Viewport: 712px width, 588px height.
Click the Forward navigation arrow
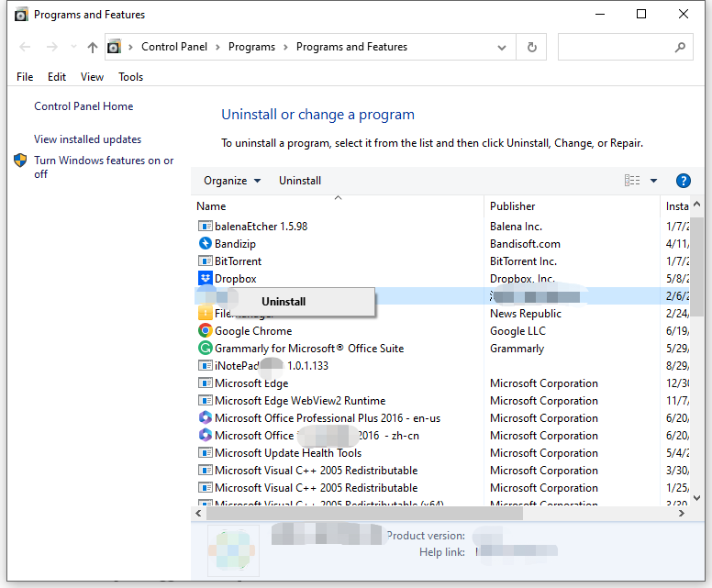click(52, 47)
